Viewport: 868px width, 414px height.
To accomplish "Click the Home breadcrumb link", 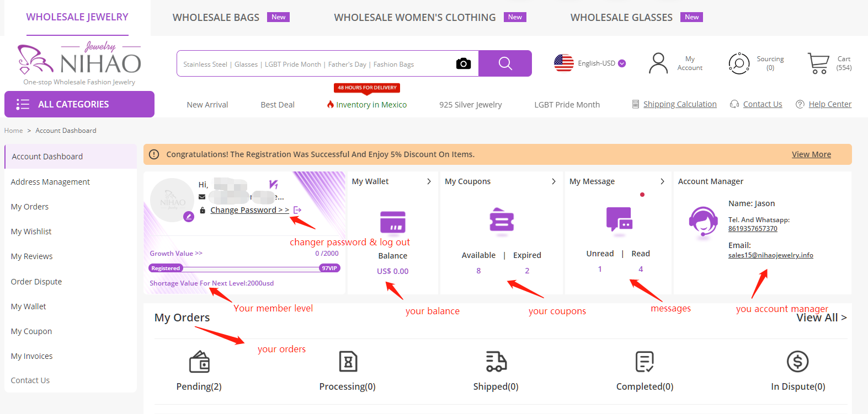I will click(13, 131).
